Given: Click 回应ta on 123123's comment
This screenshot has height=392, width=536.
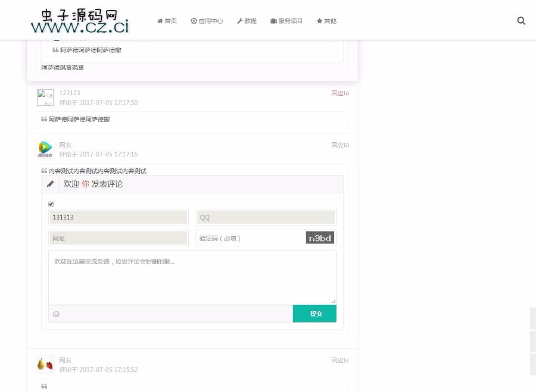Looking at the screenshot, I should pyautogui.click(x=340, y=93).
